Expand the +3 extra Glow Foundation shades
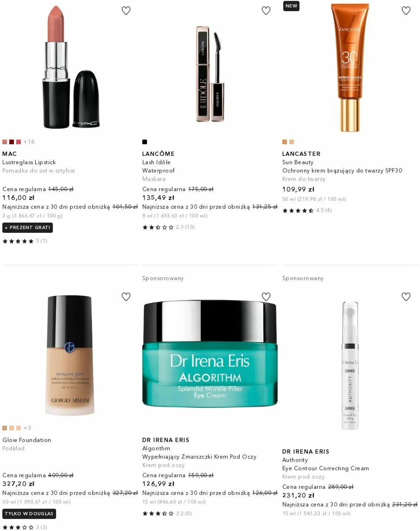 27,428
